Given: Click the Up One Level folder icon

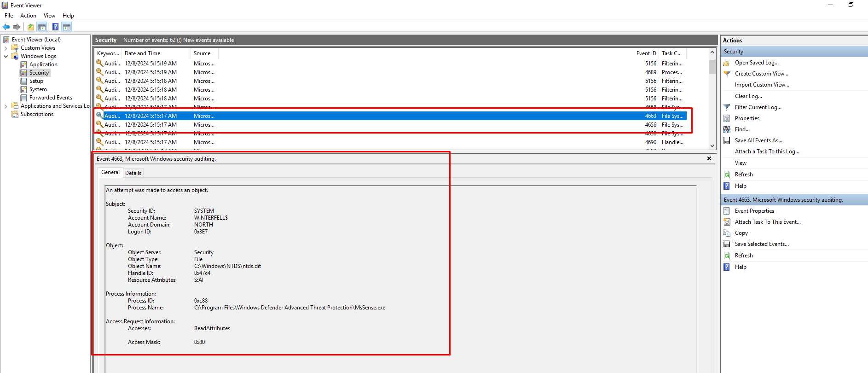Looking at the screenshot, I should (x=31, y=27).
